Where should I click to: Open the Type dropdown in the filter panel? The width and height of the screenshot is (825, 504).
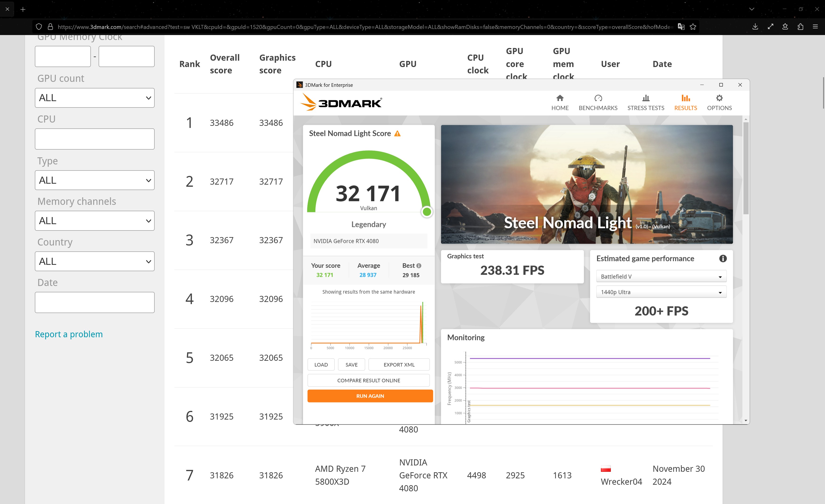(x=95, y=180)
